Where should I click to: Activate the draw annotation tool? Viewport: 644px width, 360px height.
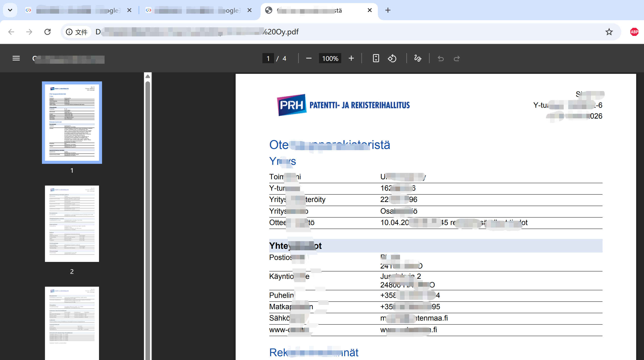(418, 58)
